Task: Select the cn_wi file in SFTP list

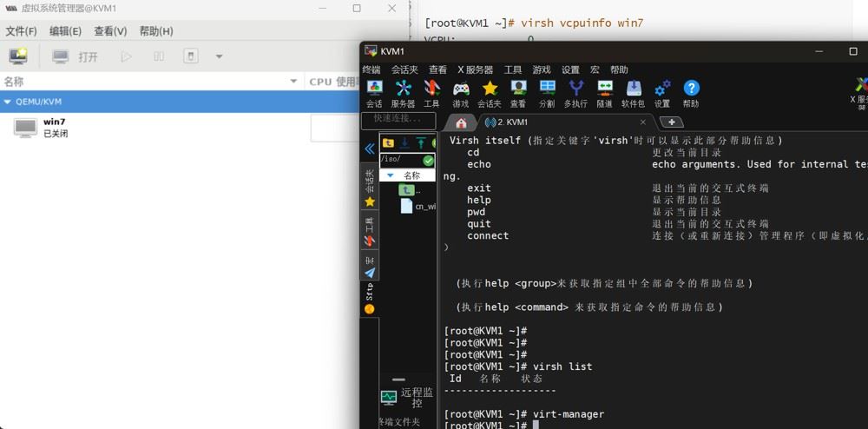Action: [x=418, y=206]
